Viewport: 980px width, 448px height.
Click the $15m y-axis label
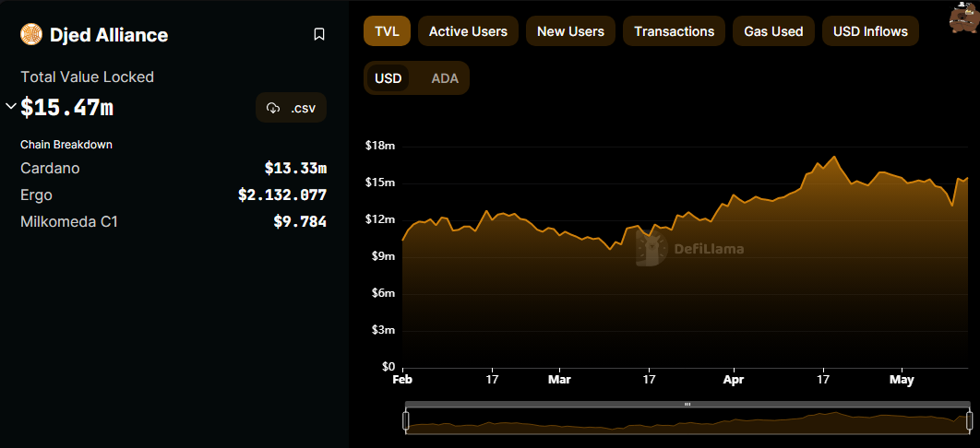tap(380, 183)
